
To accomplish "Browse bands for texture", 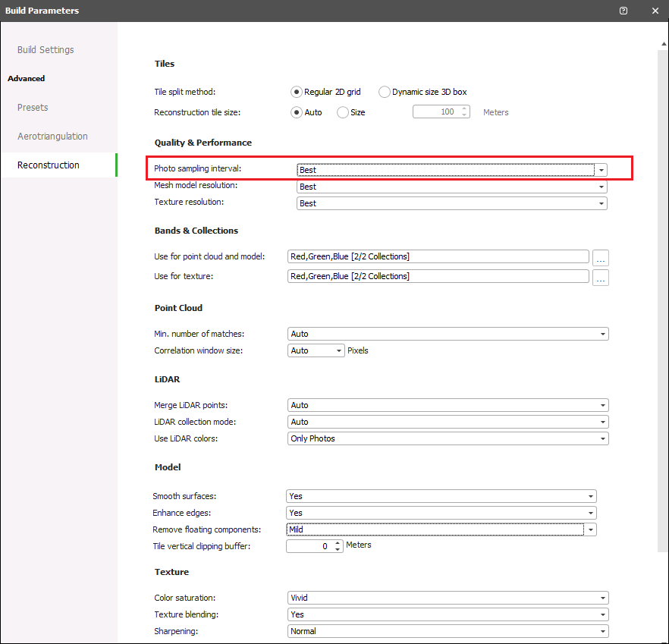I will click(x=600, y=278).
